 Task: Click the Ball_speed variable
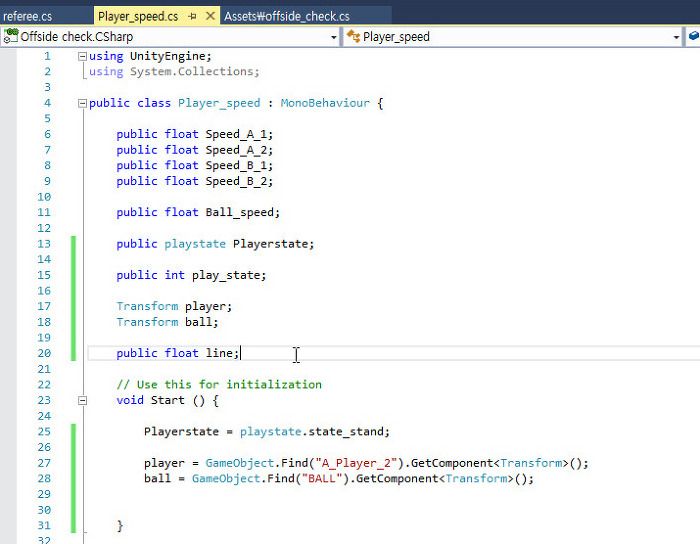[x=240, y=212]
